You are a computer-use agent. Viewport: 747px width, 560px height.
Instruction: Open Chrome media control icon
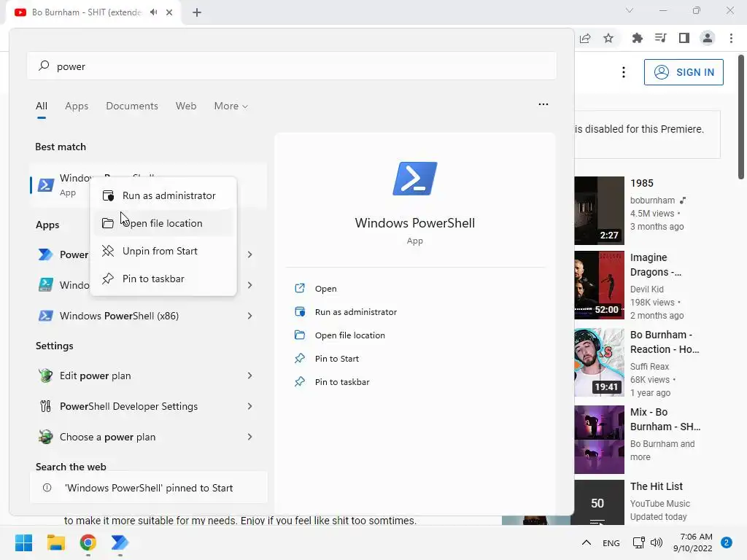coord(660,38)
